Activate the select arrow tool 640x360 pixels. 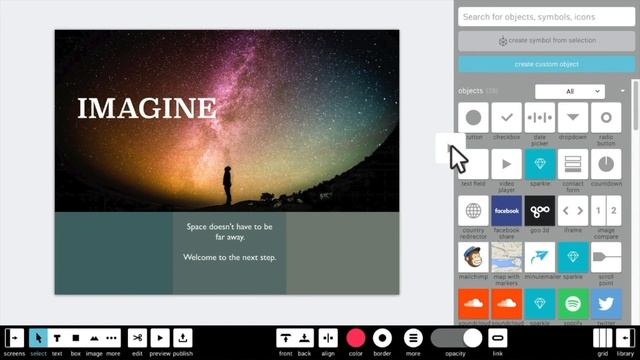coord(38,338)
